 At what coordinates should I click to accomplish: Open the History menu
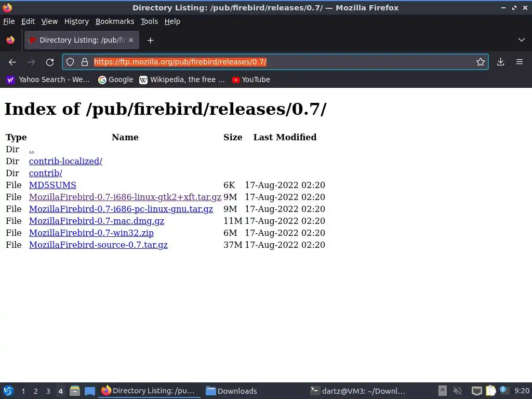tap(77, 21)
